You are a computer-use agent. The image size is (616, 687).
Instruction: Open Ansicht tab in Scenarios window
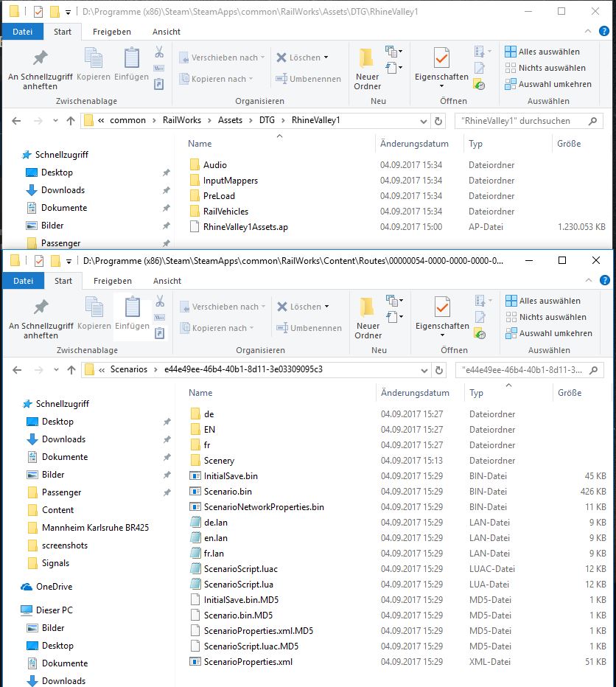click(x=167, y=281)
